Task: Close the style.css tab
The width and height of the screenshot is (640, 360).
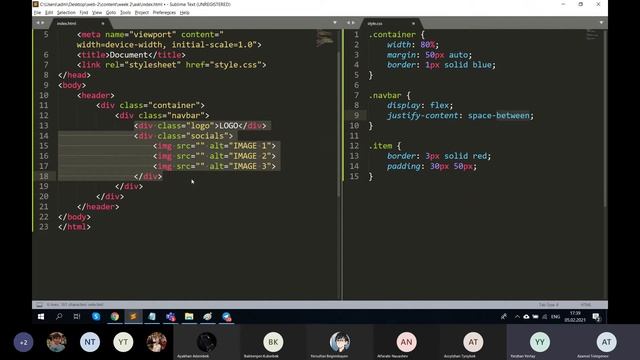Action: [x=413, y=23]
